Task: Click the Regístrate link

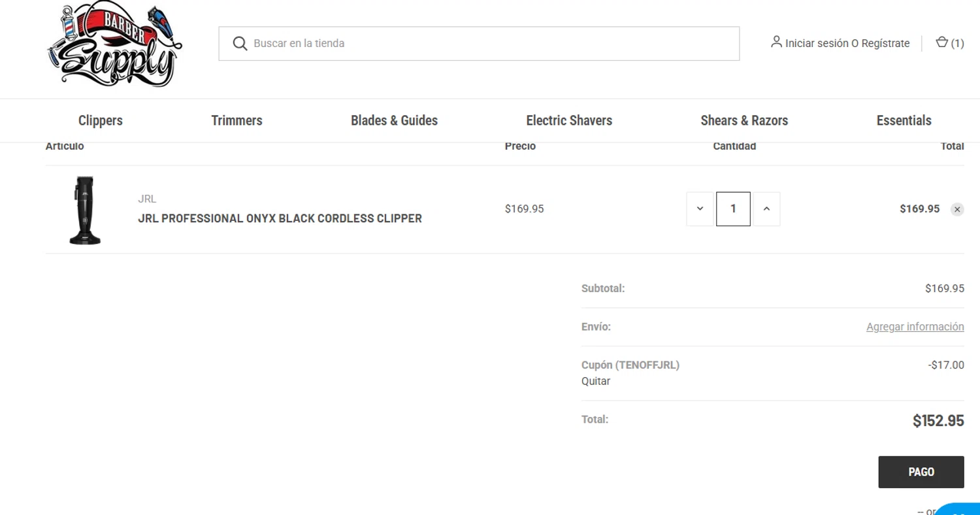Action: click(x=885, y=43)
